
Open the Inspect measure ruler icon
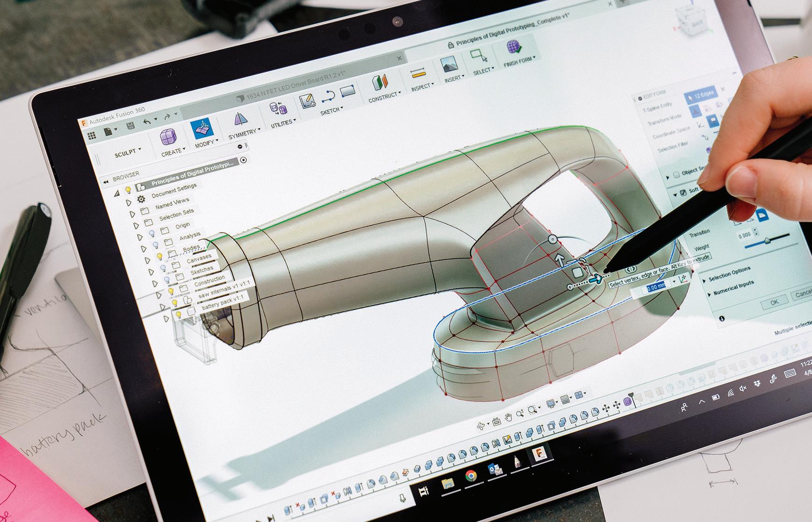click(x=418, y=74)
